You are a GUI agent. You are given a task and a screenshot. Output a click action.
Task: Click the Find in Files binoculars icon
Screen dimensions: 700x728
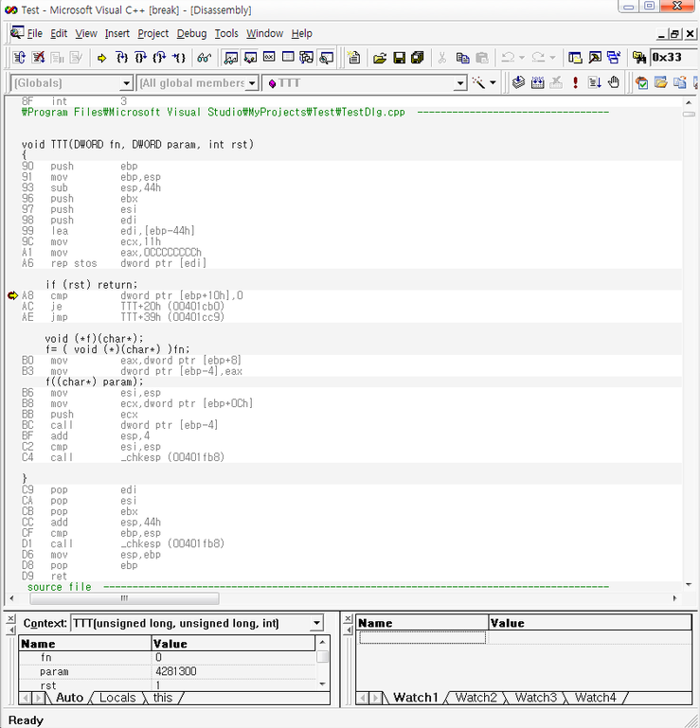pos(639,58)
